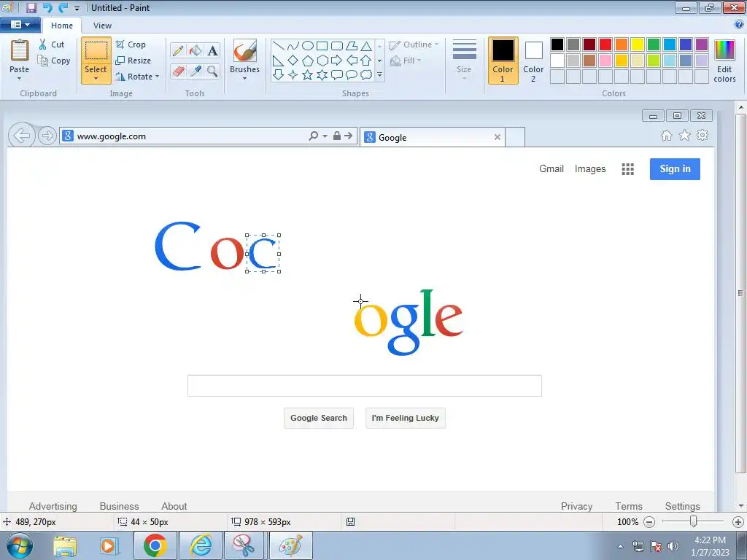Click the Crop tool
This screenshot has height=560, width=747.
(131, 44)
